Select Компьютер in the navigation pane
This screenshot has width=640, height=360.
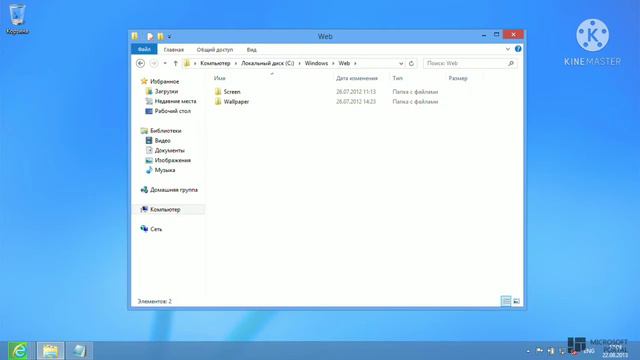(165, 209)
